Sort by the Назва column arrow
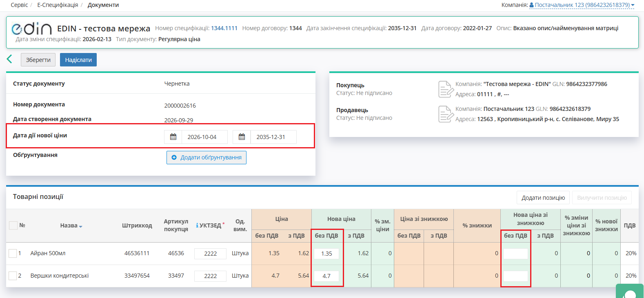 point(81,226)
